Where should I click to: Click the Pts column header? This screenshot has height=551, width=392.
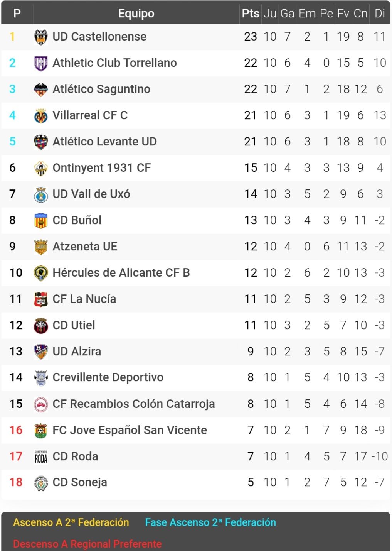(251, 14)
